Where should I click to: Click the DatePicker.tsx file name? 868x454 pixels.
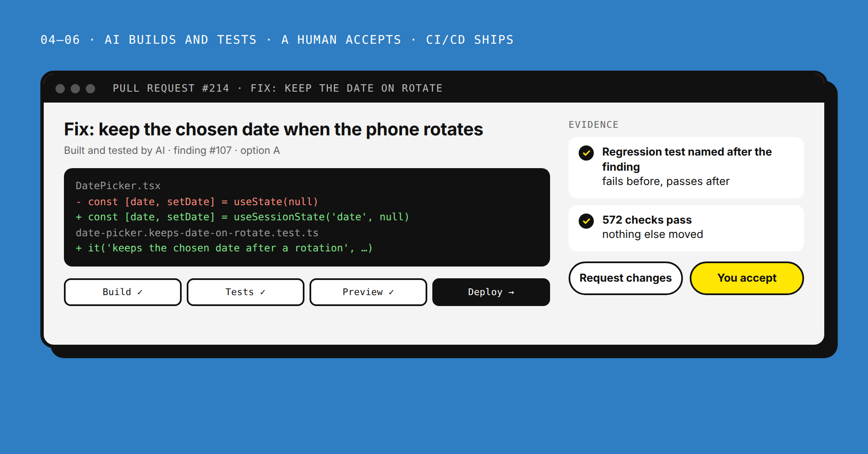[x=118, y=186]
